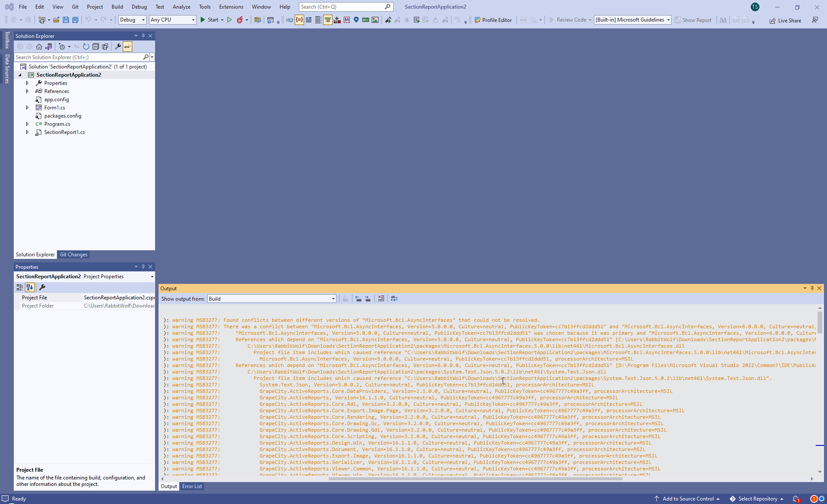Click the curly braces report toolbar icon
The image size is (827, 504).
(299, 20)
